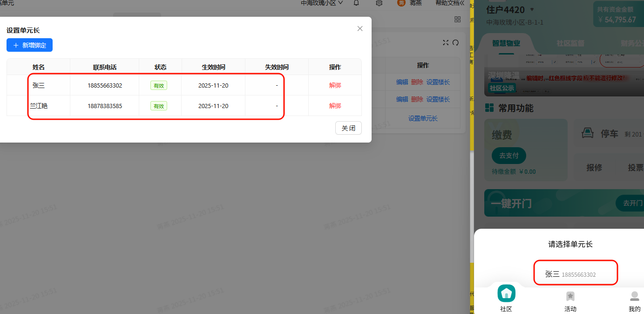Open the 活动 tab icon in bottom nav
Viewport: 644px width, 314px height.
coord(570,296)
